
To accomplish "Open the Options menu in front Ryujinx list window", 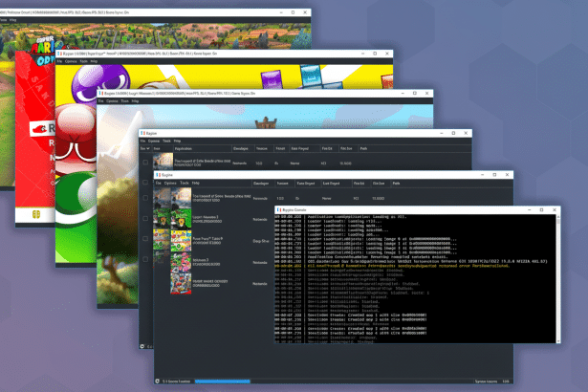I will pyautogui.click(x=170, y=183).
